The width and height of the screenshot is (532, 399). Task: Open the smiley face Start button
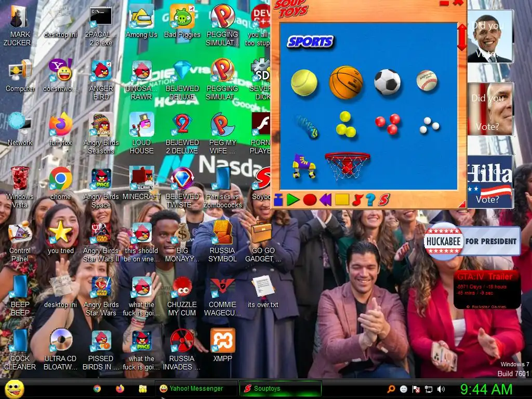click(14, 389)
